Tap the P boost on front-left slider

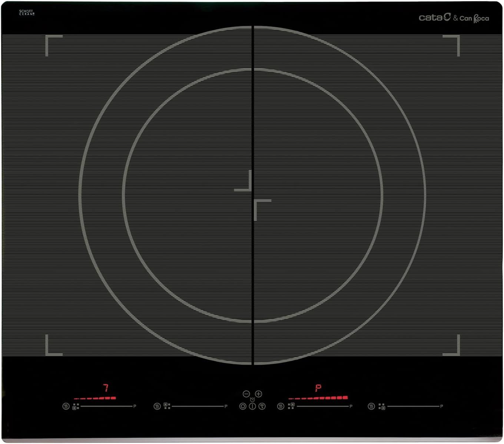(135, 407)
